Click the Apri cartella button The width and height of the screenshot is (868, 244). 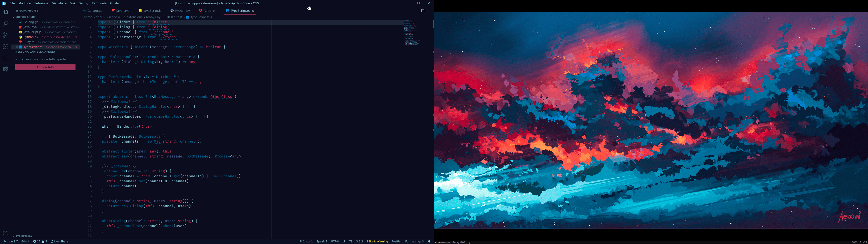pyautogui.click(x=45, y=67)
